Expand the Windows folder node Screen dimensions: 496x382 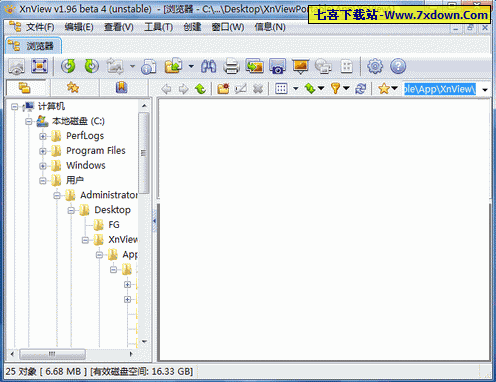click(x=43, y=166)
